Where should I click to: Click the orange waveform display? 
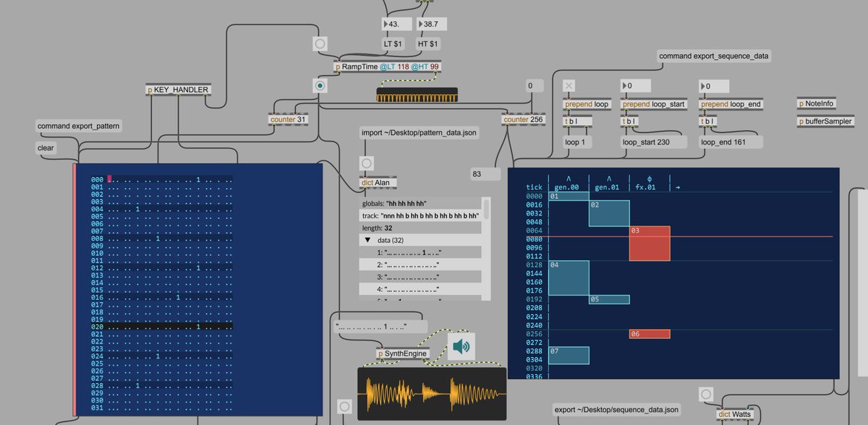tap(433, 394)
